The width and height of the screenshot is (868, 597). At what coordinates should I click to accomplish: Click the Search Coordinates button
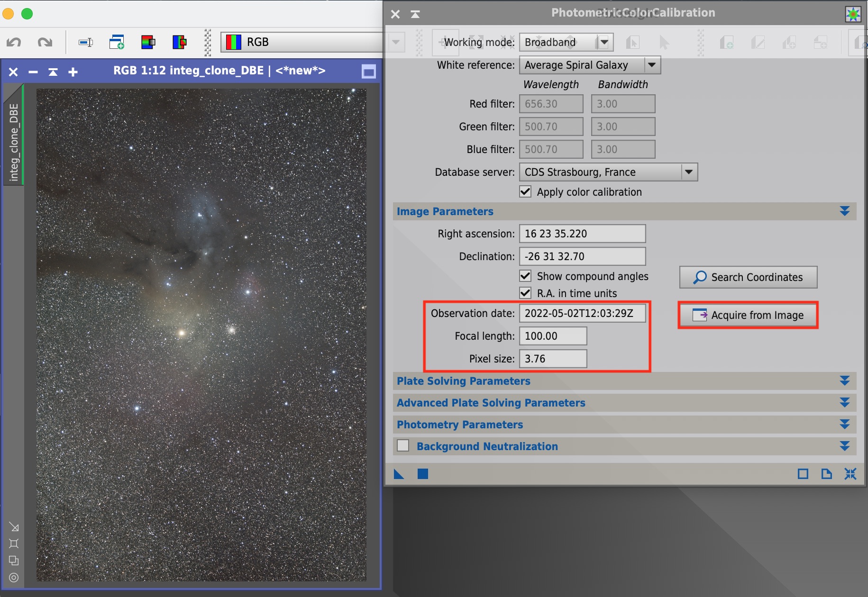coord(748,277)
